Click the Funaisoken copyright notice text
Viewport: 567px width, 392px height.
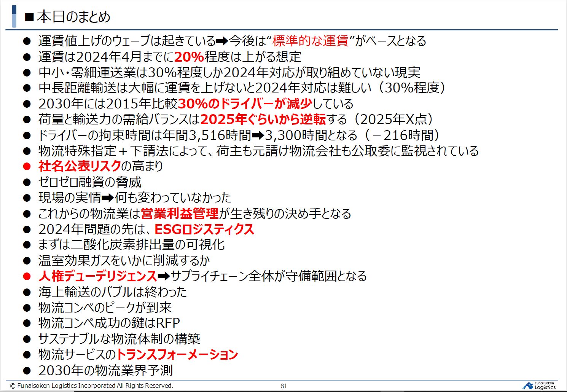tap(92, 386)
